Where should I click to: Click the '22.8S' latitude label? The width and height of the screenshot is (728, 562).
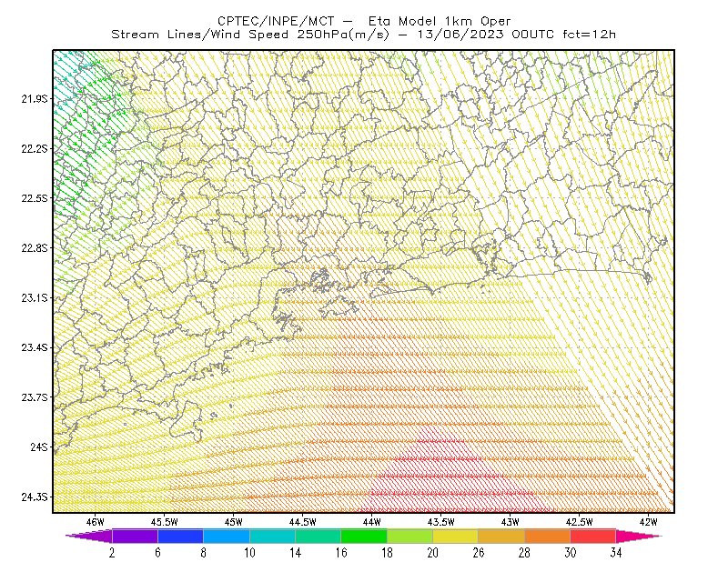click(35, 248)
